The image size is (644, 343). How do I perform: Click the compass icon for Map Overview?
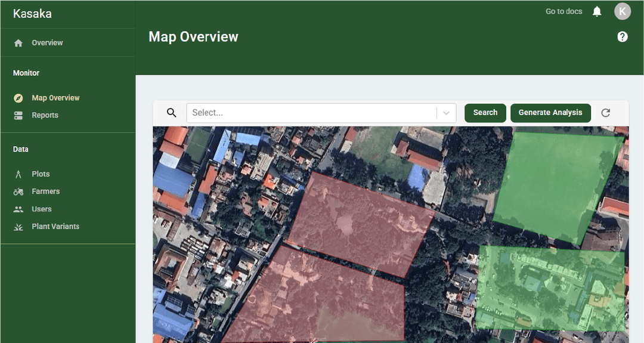coord(18,98)
